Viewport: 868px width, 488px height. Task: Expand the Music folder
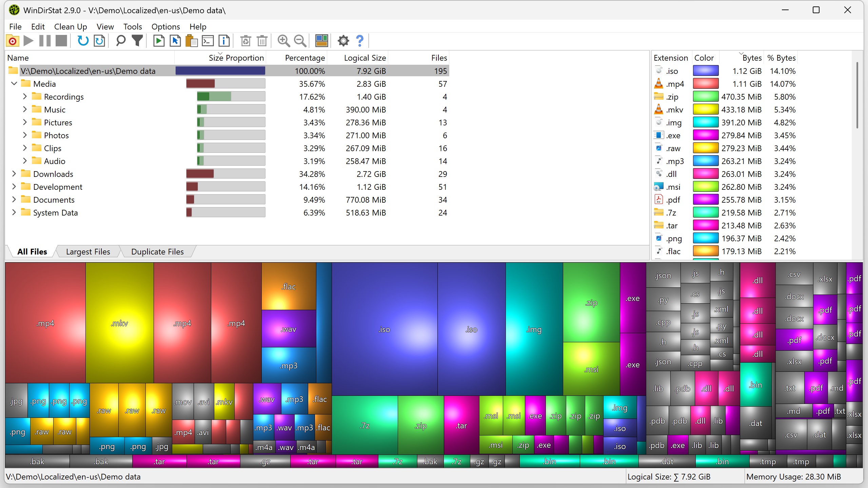click(25, 109)
